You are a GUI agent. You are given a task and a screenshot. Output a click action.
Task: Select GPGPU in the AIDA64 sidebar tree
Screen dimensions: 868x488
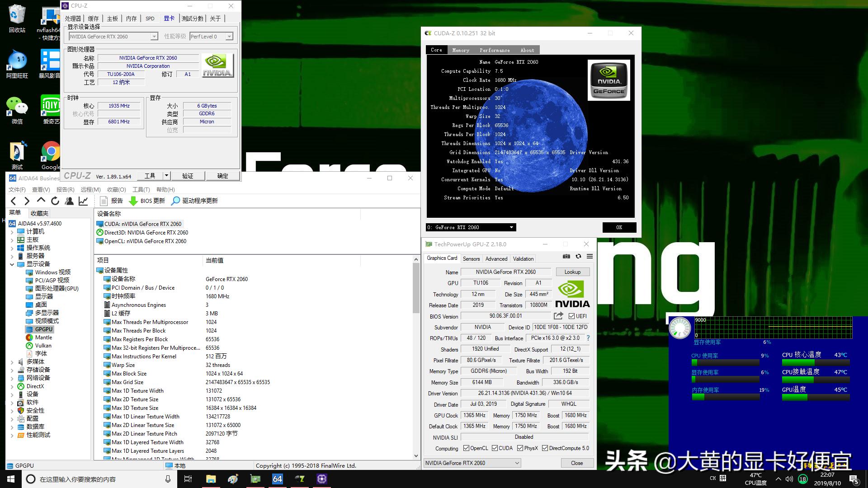tap(43, 329)
